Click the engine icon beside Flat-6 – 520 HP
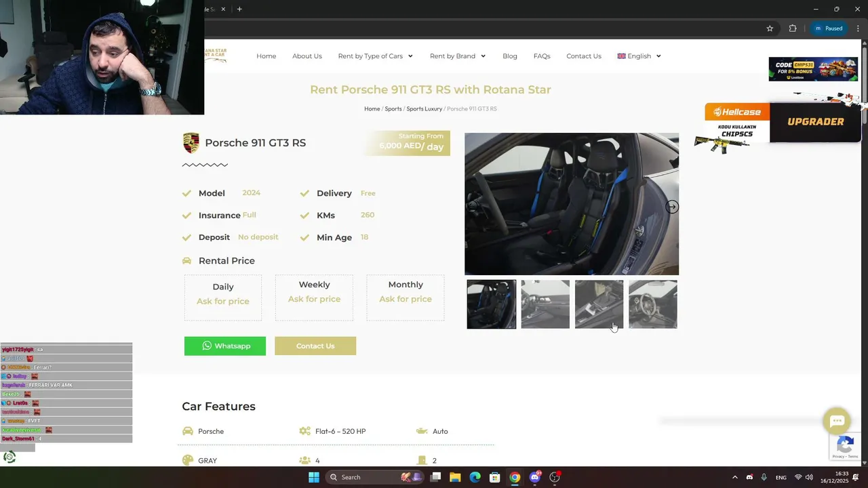This screenshot has height=488, width=868. [304, 431]
